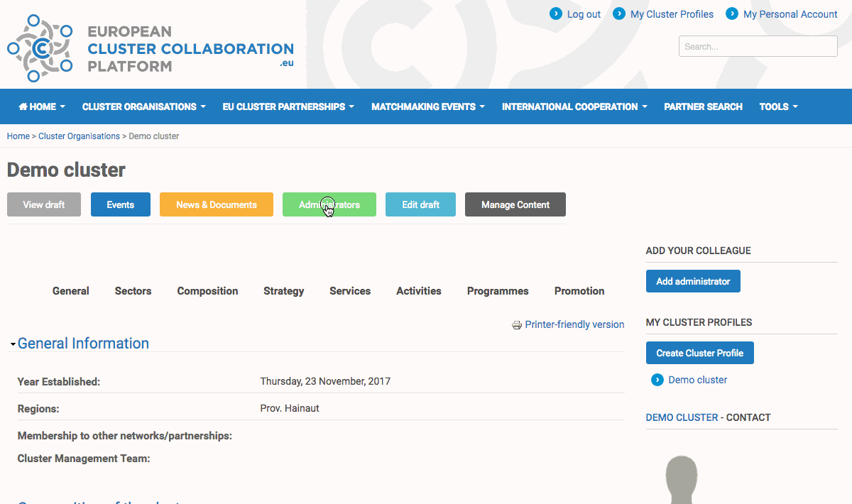Screen dimensions: 852x504
Task: Open the PARTNER SEARCH page
Action: tap(703, 106)
